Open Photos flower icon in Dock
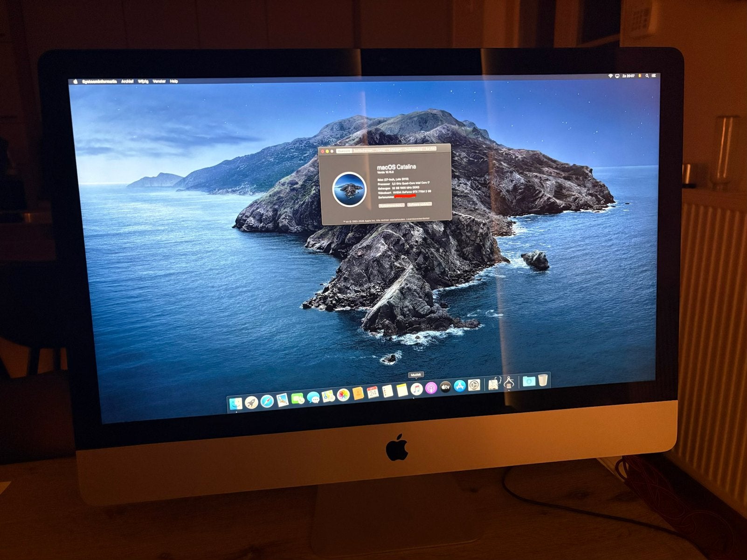This screenshot has height=560, width=747. (x=343, y=395)
